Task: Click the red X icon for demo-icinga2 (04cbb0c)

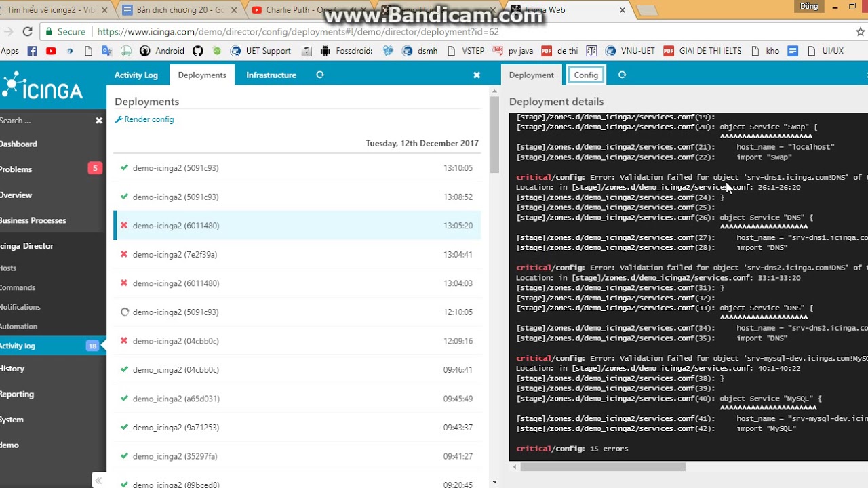Action: [124, 340]
